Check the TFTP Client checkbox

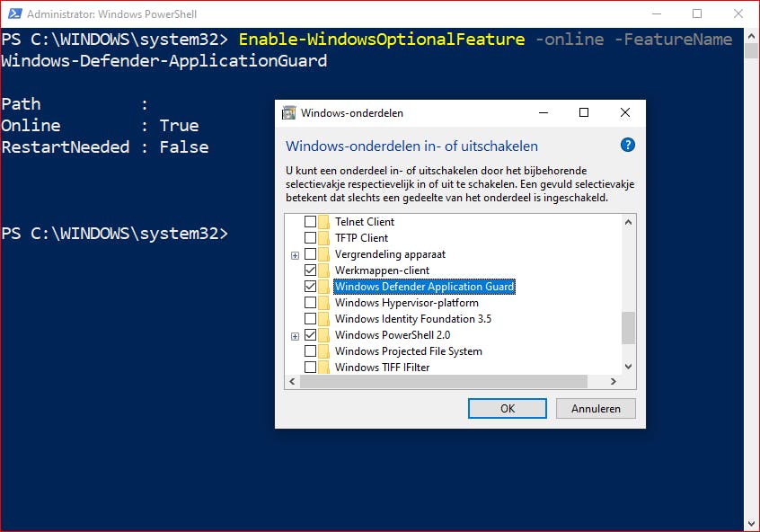310,237
